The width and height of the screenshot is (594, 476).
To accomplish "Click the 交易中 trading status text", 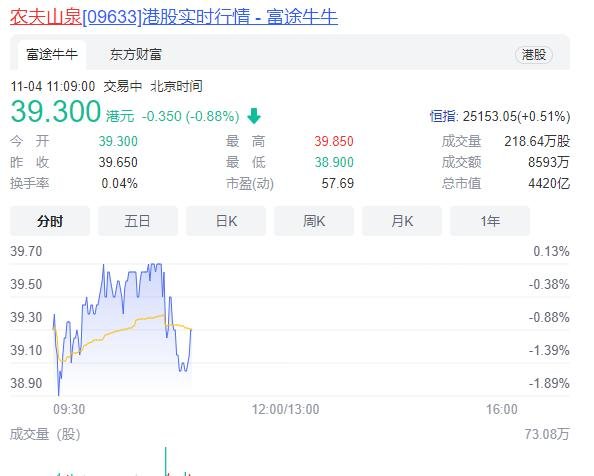I will point(123,86).
